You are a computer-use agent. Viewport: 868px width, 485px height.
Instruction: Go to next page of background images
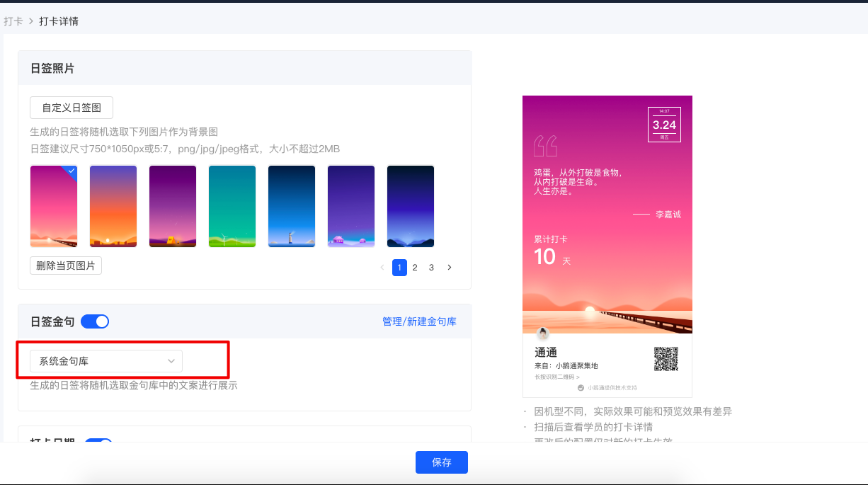(449, 268)
